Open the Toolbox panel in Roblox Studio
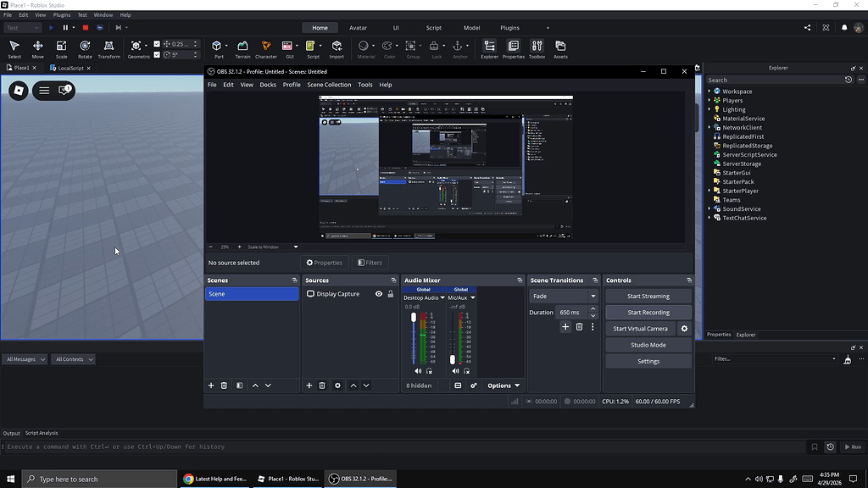 click(x=537, y=48)
